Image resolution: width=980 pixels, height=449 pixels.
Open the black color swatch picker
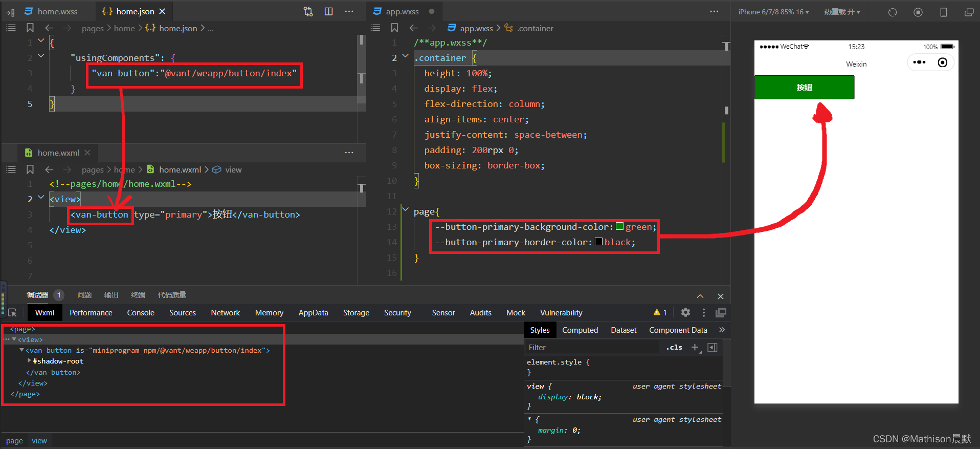click(598, 242)
